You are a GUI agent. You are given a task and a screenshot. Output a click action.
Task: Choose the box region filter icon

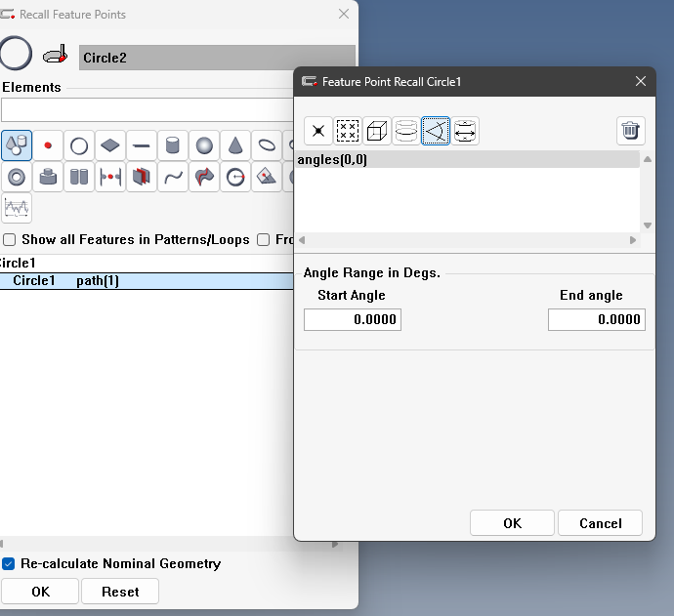(377, 131)
